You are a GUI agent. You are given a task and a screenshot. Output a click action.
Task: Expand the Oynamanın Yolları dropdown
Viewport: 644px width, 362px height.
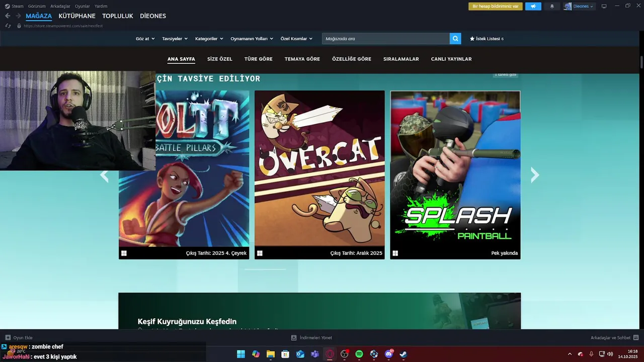pos(252,39)
